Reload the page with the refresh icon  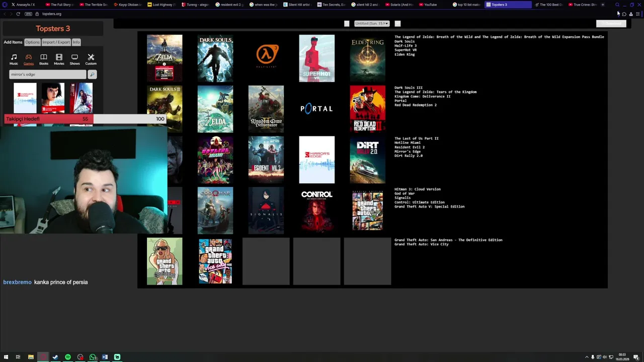[x=18, y=14]
